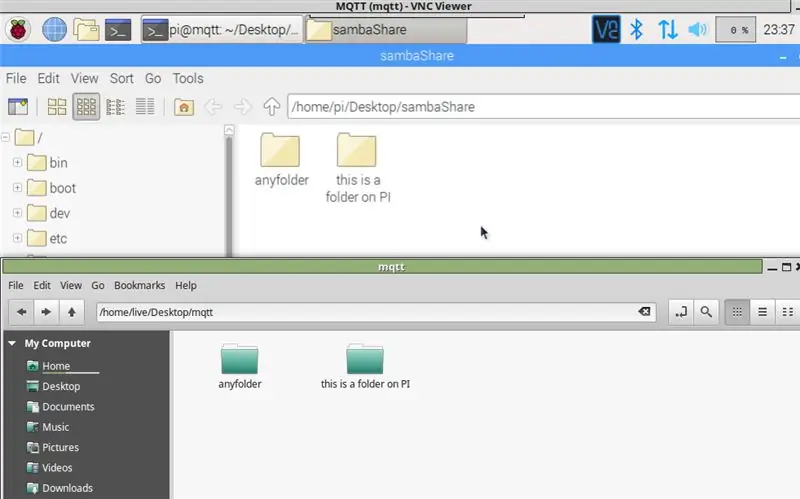Open the VNC server tray icon
The image size is (800, 499).
(606, 29)
